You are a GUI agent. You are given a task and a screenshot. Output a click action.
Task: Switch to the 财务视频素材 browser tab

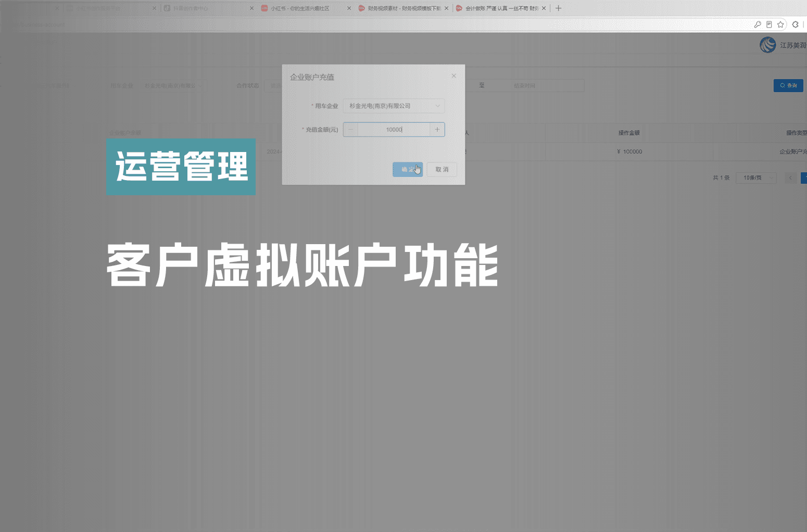[x=399, y=8]
